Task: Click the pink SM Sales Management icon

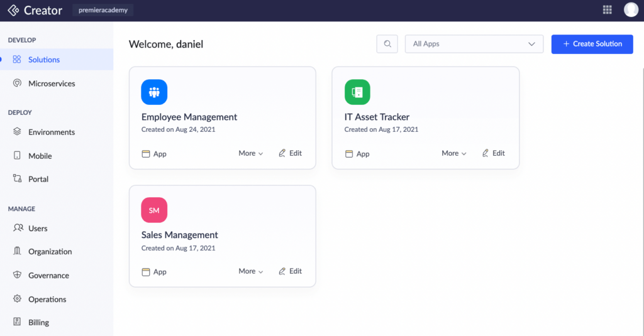Action: [x=154, y=210]
